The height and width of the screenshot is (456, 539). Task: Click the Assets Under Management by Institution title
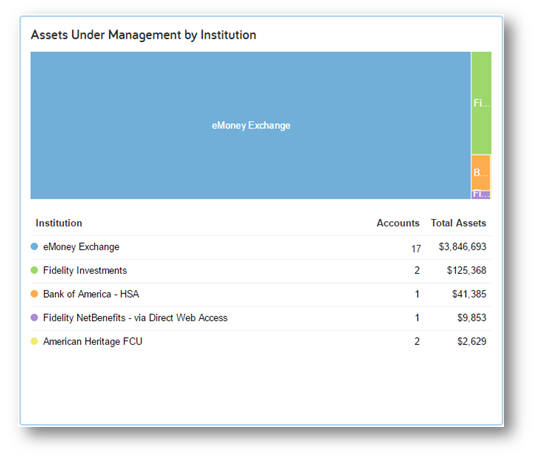(x=143, y=35)
